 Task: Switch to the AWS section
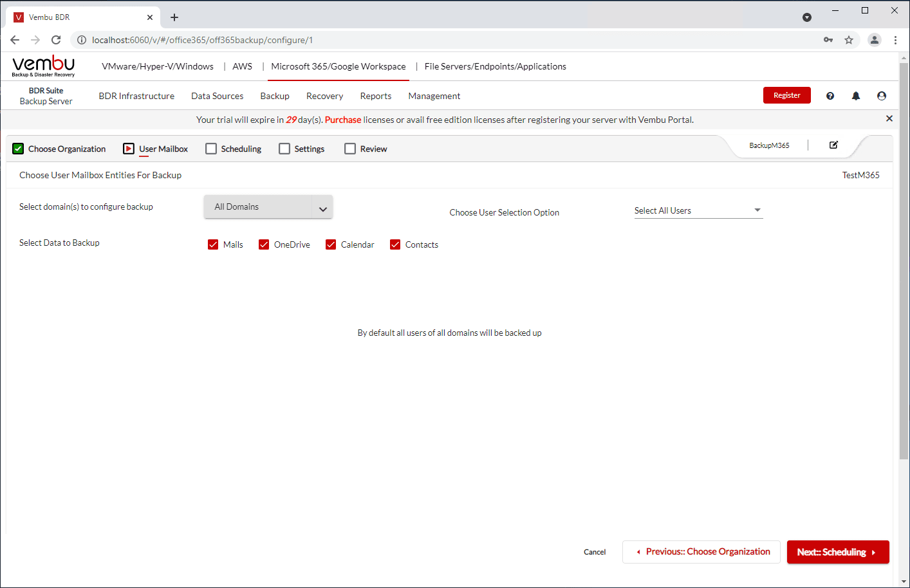(x=243, y=66)
